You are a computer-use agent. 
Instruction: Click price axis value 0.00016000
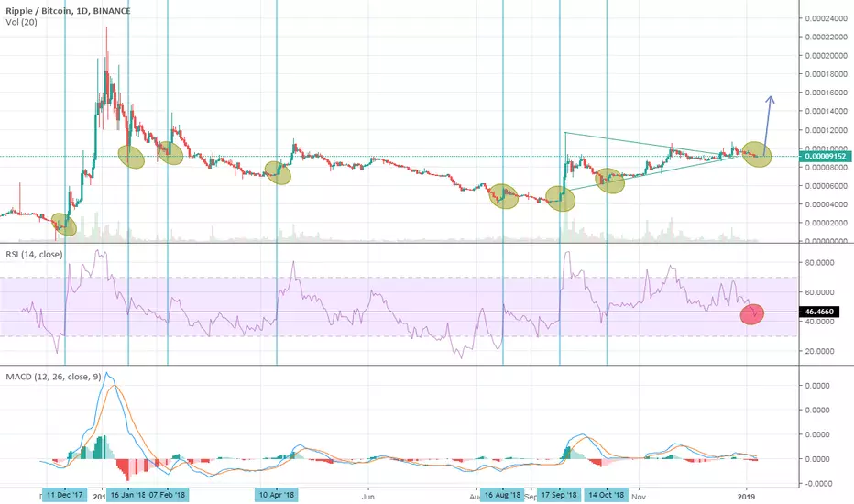(x=827, y=93)
